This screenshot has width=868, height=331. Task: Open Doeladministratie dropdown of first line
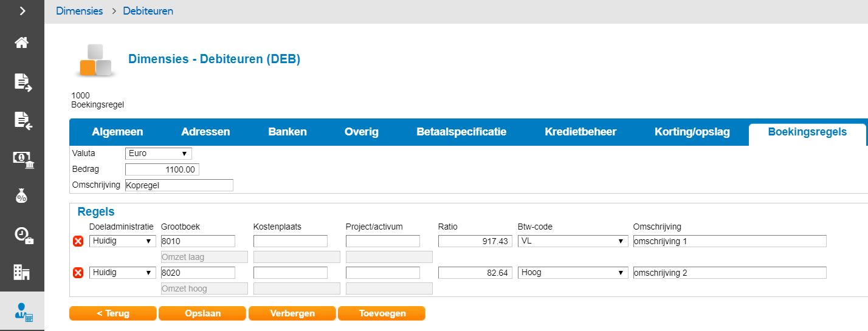click(122, 241)
